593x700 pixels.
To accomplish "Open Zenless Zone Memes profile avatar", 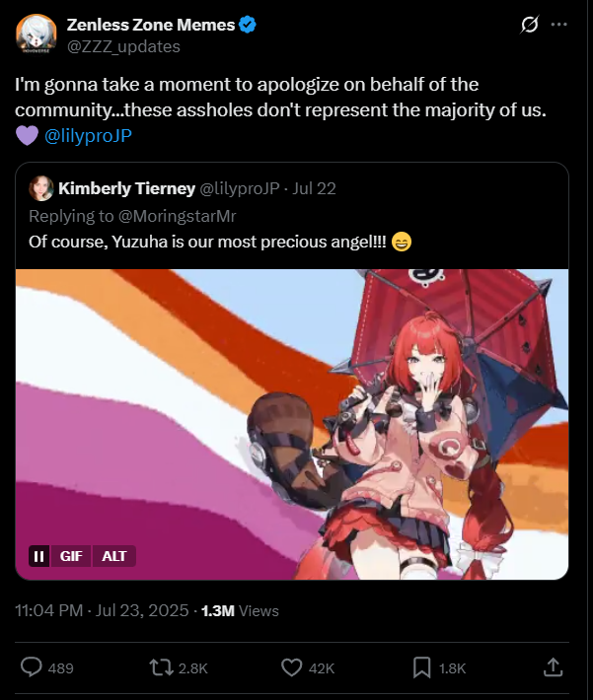I will [x=37, y=35].
